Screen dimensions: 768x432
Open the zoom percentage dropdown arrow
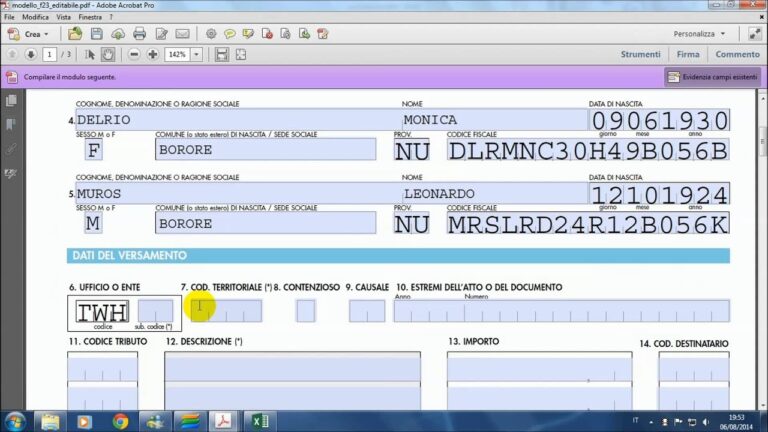coord(196,54)
